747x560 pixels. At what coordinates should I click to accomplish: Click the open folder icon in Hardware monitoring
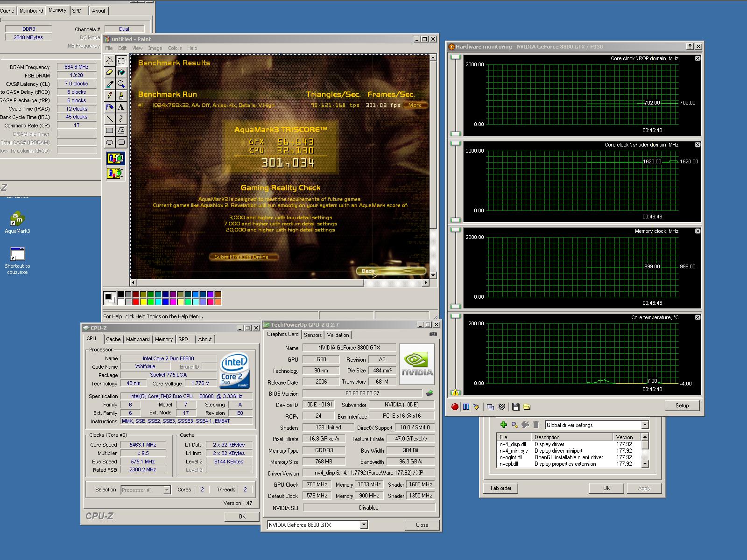(x=527, y=407)
